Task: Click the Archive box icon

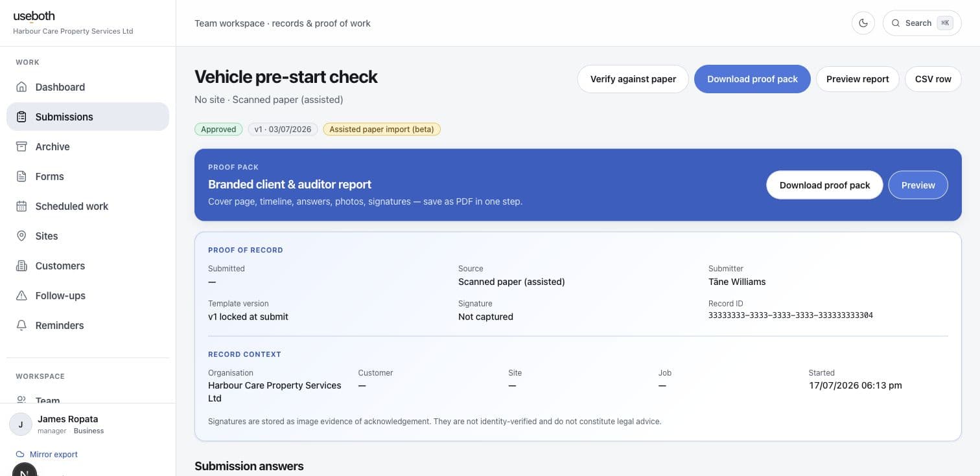Action: (21, 146)
